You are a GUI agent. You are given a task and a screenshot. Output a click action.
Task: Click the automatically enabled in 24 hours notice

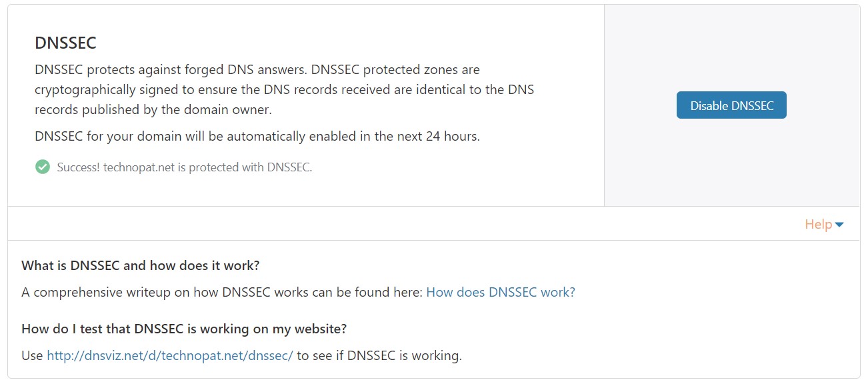pyautogui.click(x=257, y=136)
